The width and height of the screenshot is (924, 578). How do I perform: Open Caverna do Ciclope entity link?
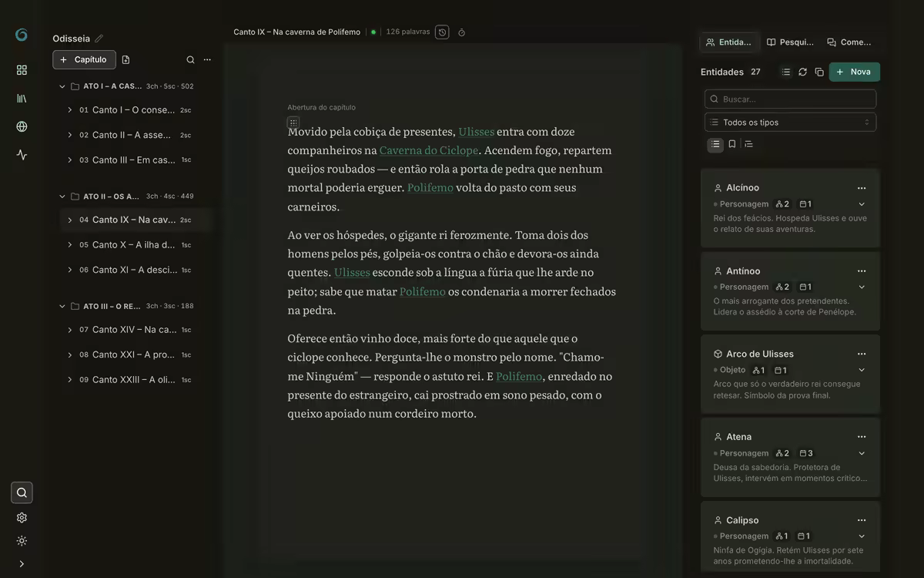tap(429, 150)
